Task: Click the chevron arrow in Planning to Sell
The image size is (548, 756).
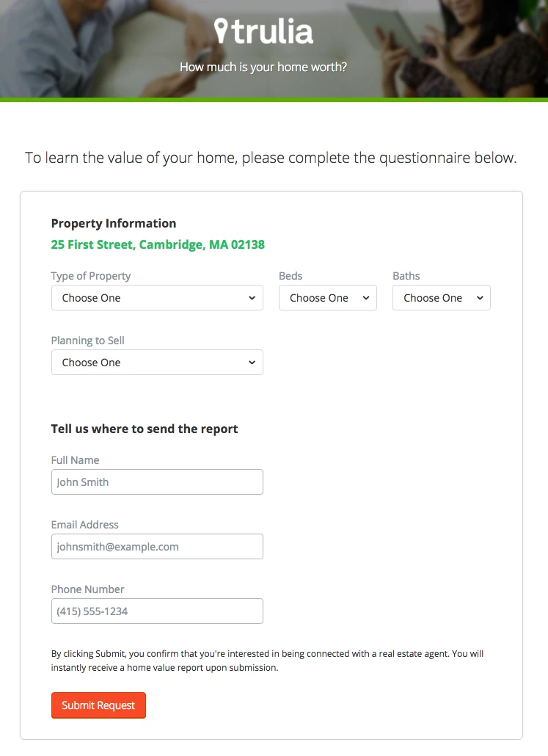Action: [x=252, y=363]
